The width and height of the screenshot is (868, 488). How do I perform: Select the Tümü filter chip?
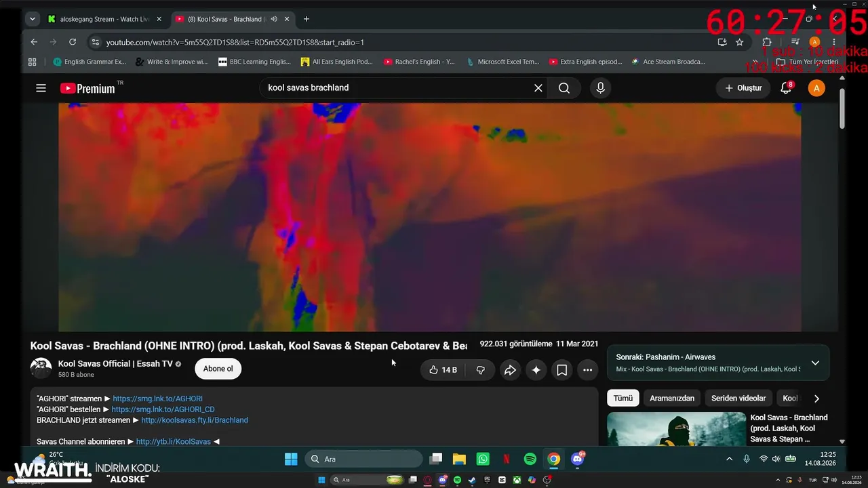623,399
